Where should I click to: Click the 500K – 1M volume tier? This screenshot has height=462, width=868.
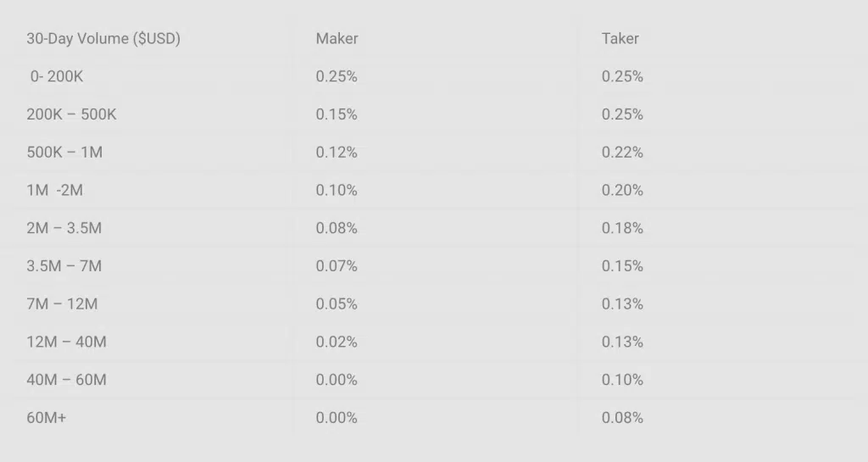tap(64, 152)
